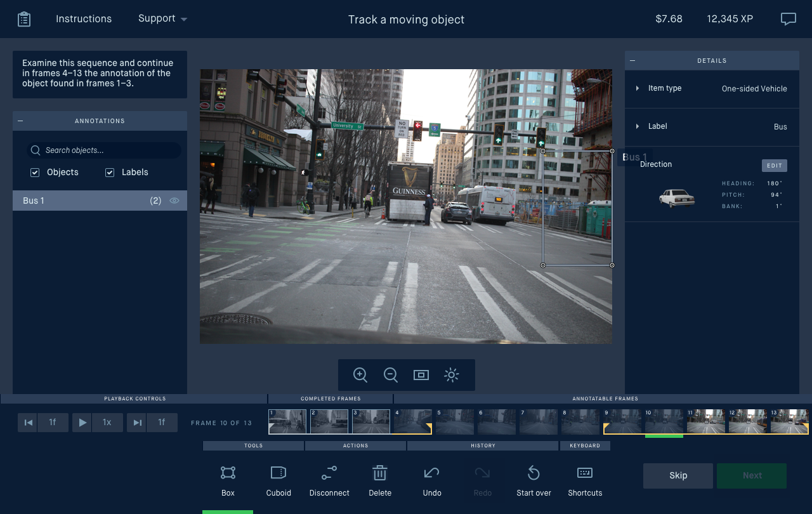Select the Box tool
The image size is (812, 514).
228,480
